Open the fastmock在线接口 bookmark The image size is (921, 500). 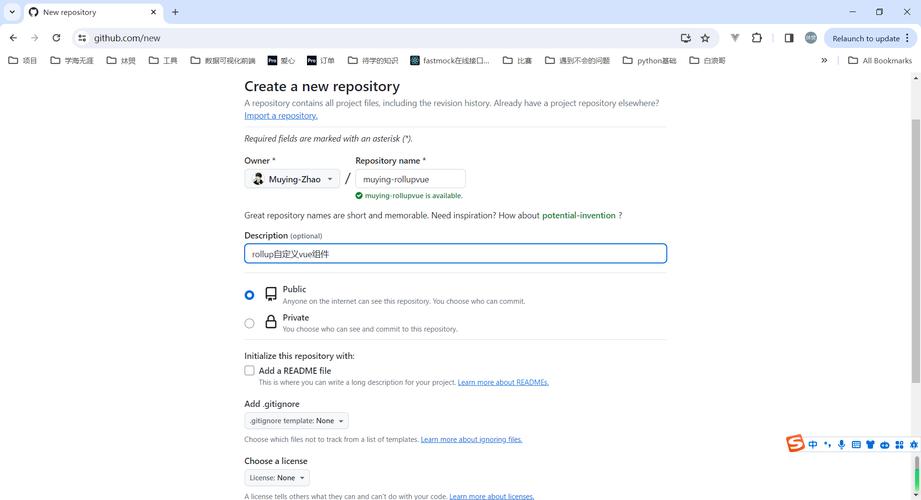pos(450,60)
